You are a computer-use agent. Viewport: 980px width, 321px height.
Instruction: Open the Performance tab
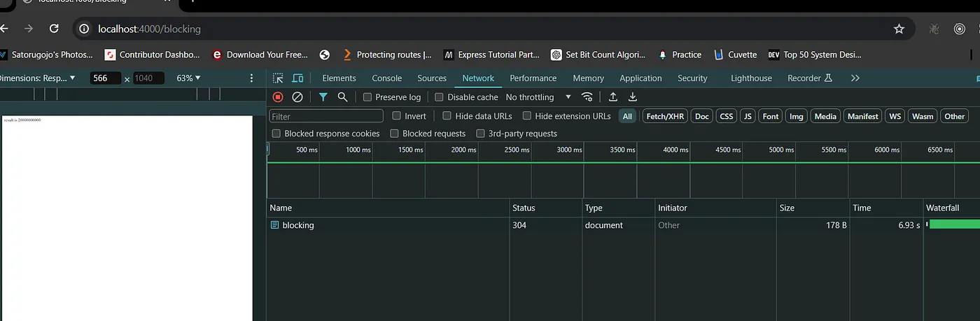pos(533,78)
